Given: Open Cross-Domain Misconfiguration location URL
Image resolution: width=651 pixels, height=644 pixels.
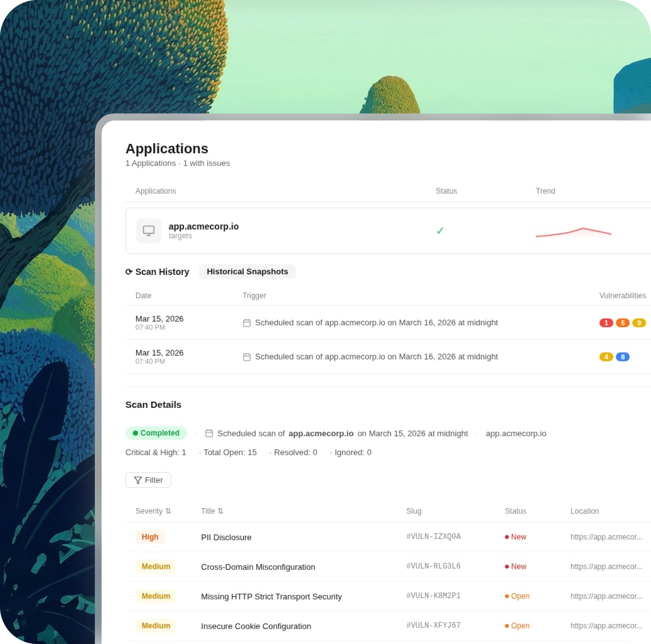Looking at the screenshot, I should pos(606,567).
